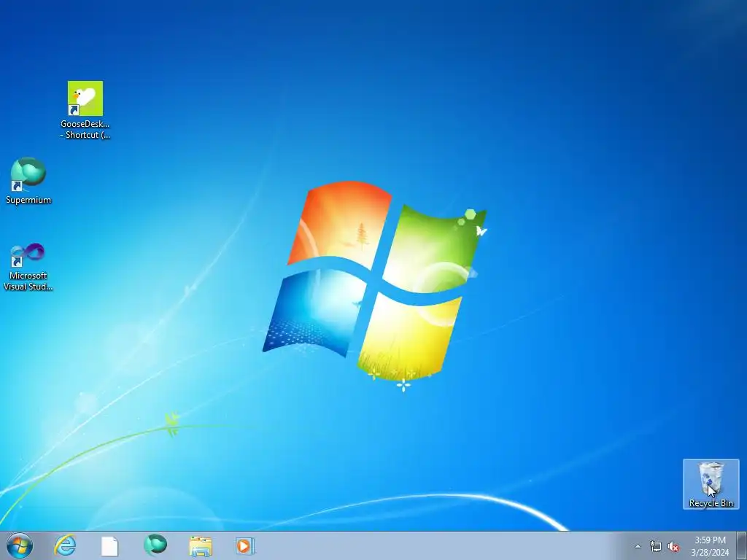Launch Supermium from the taskbar

click(x=155, y=545)
